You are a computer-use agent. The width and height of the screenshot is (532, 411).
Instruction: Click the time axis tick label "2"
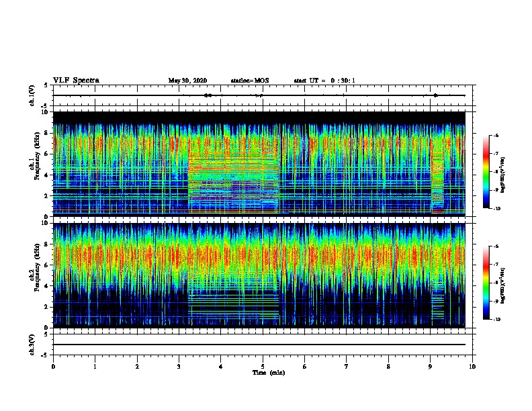point(137,367)
